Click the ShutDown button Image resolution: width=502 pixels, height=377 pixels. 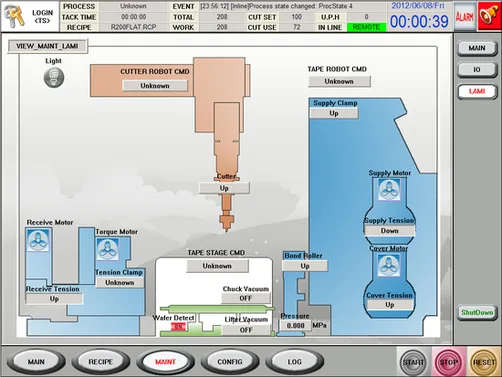tap(477, 312)
